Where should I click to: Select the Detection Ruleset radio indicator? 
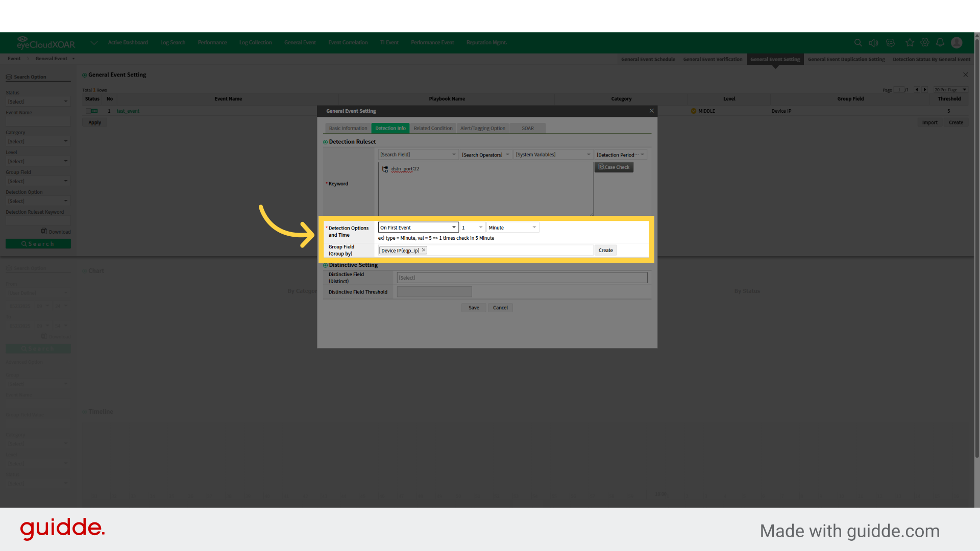click(x=325, y=141)
